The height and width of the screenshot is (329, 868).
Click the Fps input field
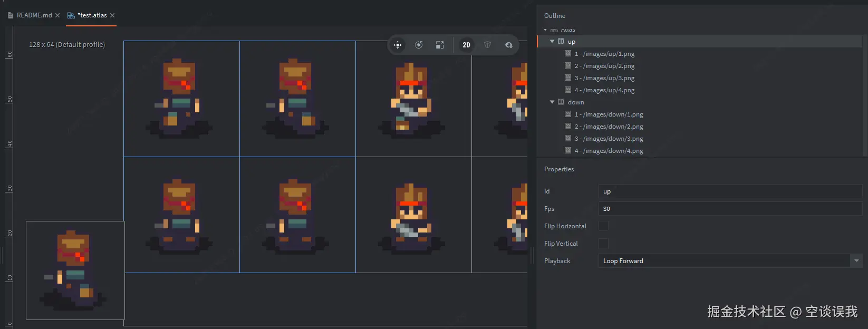click(x=730, y=209)
